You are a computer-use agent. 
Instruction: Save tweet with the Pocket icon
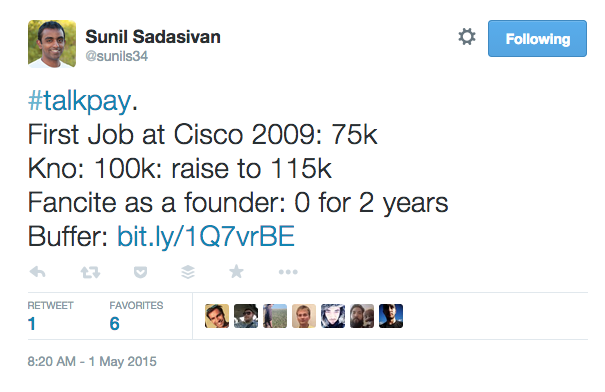click(140, 272)
